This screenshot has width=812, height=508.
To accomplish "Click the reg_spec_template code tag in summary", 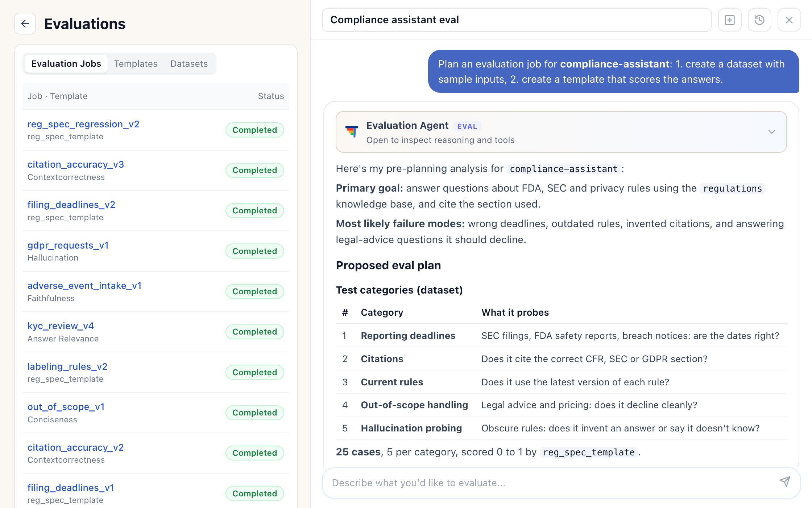I will 589,452.
